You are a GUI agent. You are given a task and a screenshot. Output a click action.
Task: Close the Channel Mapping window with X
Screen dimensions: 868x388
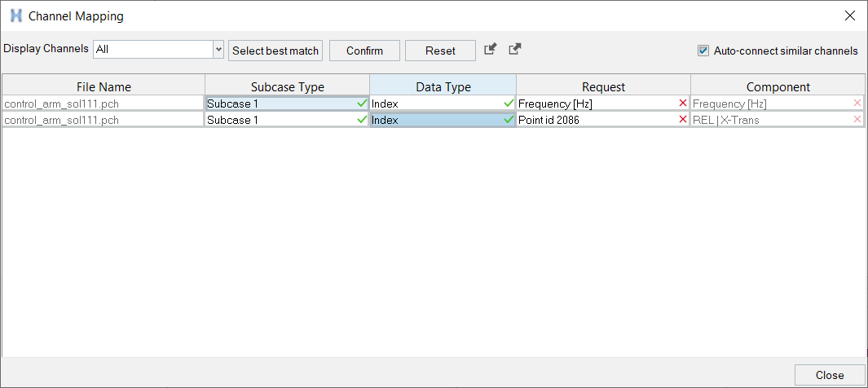point(850,15)
